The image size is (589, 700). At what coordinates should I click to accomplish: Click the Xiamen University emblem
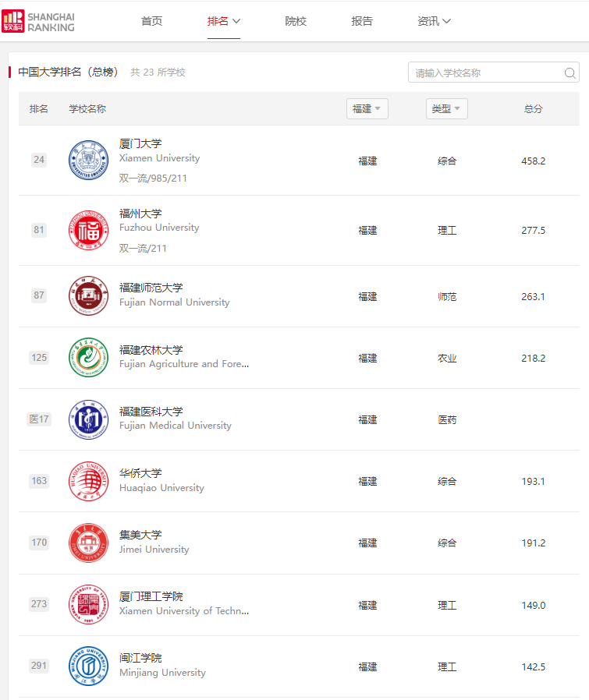coord(88,160)
